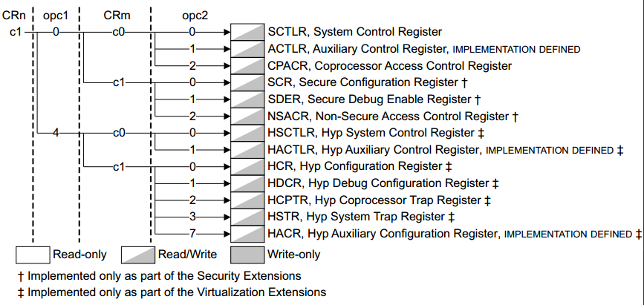644x305 pixels.
Task: Click the SCR register access box
Action: point(247,82)
